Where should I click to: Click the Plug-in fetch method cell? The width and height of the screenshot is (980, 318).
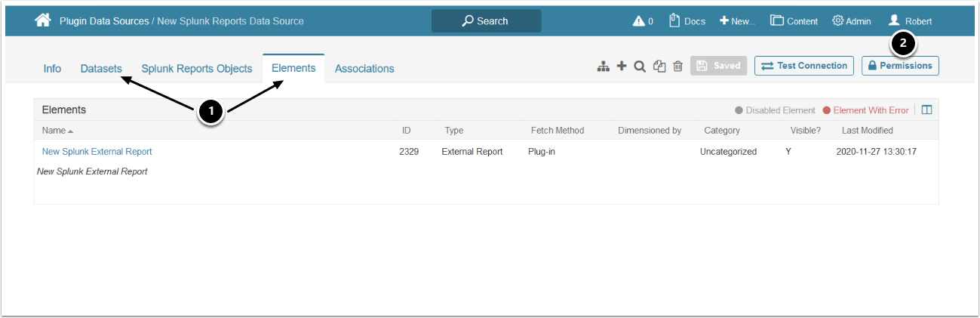coord(542,152)
